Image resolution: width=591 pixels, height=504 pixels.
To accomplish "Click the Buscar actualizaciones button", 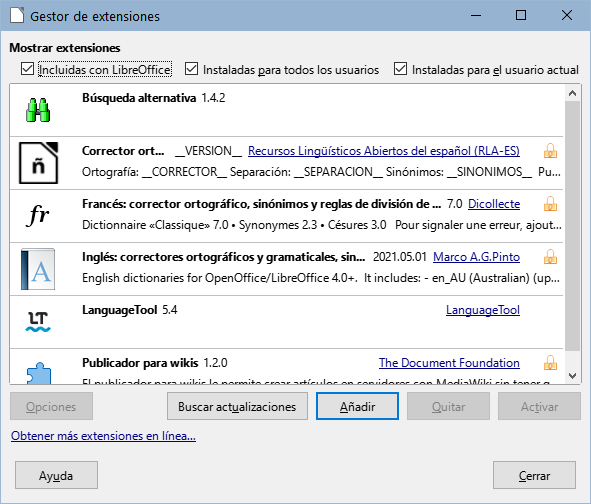I will point(237,406).
